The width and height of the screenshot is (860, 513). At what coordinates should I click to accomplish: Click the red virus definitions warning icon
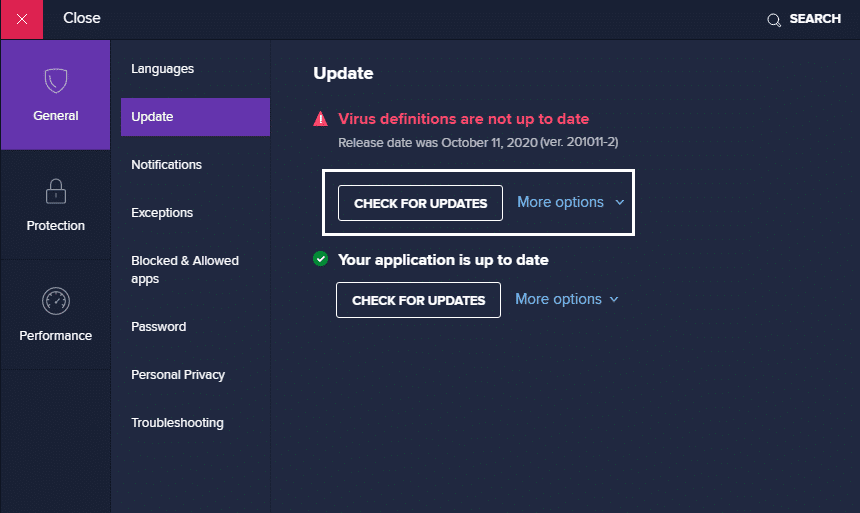[x=320, y=119]
